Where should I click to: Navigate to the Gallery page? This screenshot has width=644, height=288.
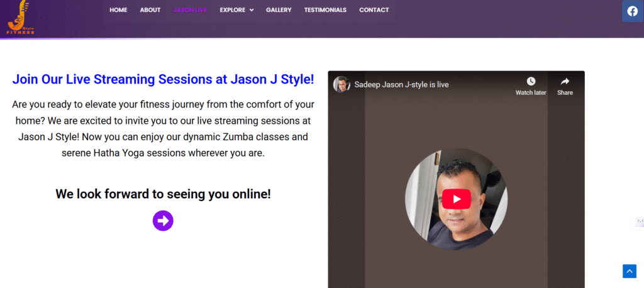279,10
